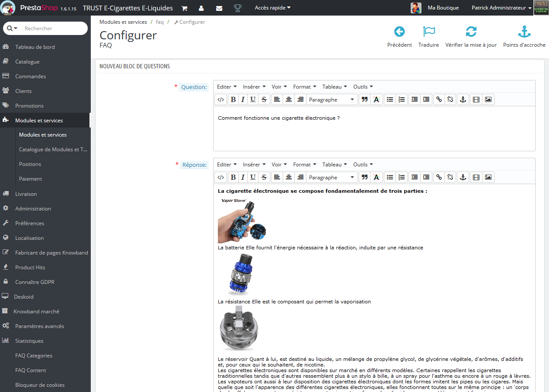Click Modules et services breadcrumb
The height and width of the screenshot is (392, 549).
[123, 22]
